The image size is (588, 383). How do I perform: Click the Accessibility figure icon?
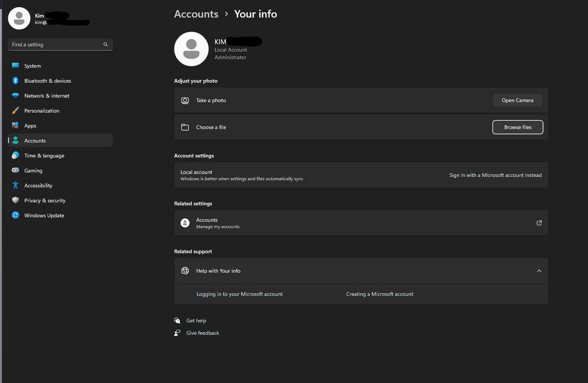coord(15,185)
